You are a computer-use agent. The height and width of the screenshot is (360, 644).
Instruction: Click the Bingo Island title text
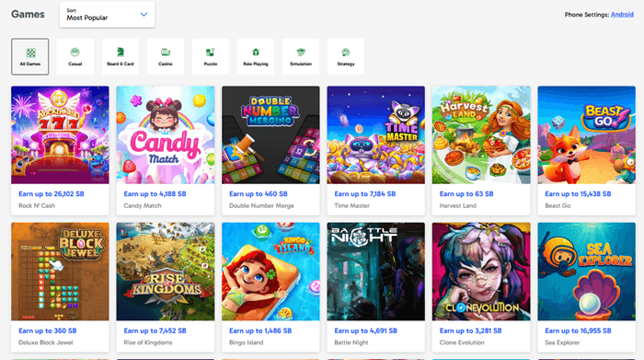246,343
